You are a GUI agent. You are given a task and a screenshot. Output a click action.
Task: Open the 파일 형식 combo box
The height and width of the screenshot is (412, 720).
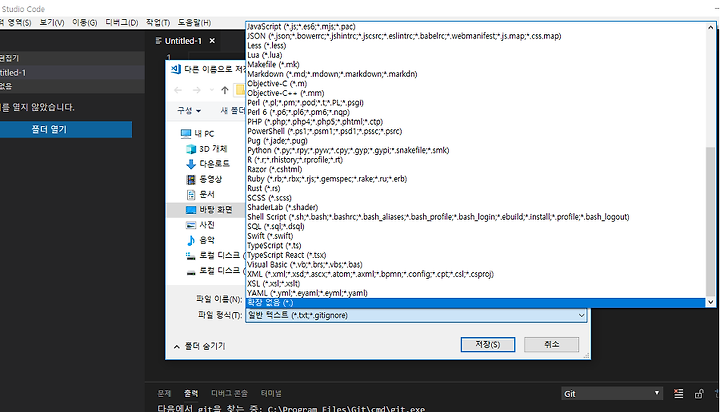point(416,316)
